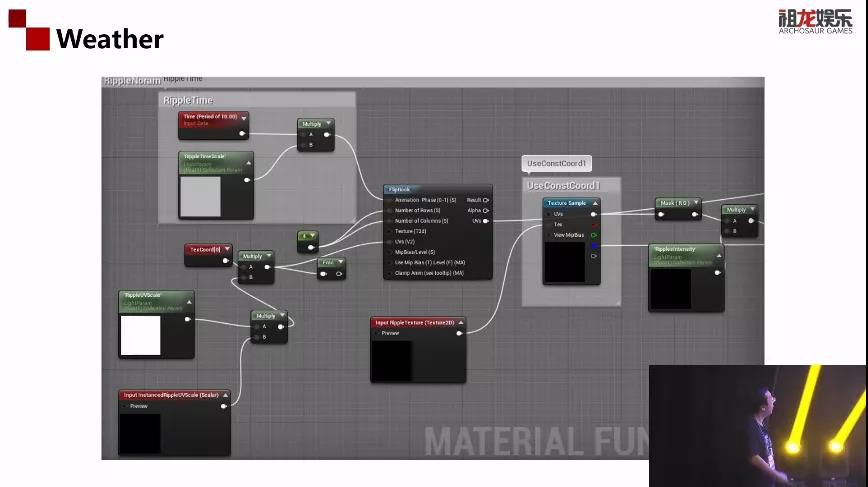Click Texture Sample white RGB output pin

[594, 214]
